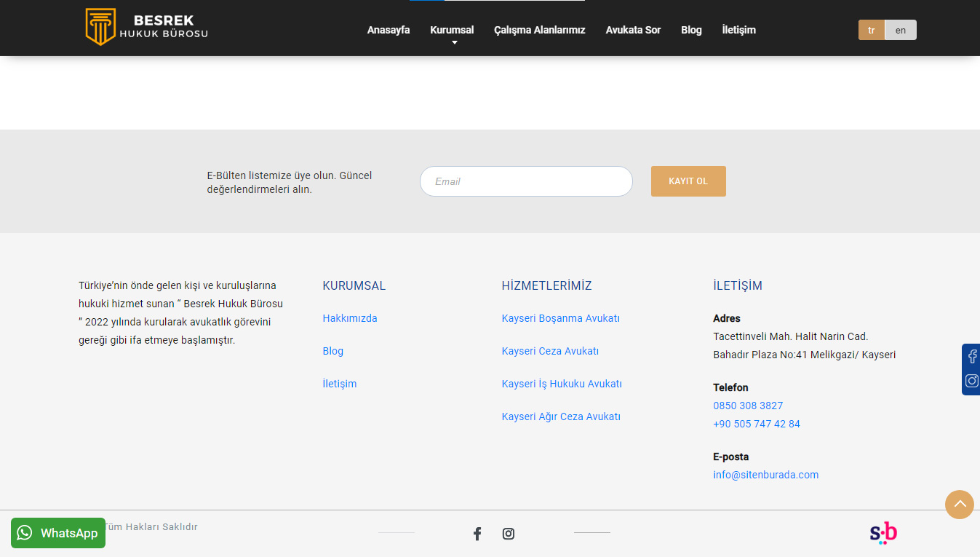
Task: Switch language to en
Action: pos(901,30)
